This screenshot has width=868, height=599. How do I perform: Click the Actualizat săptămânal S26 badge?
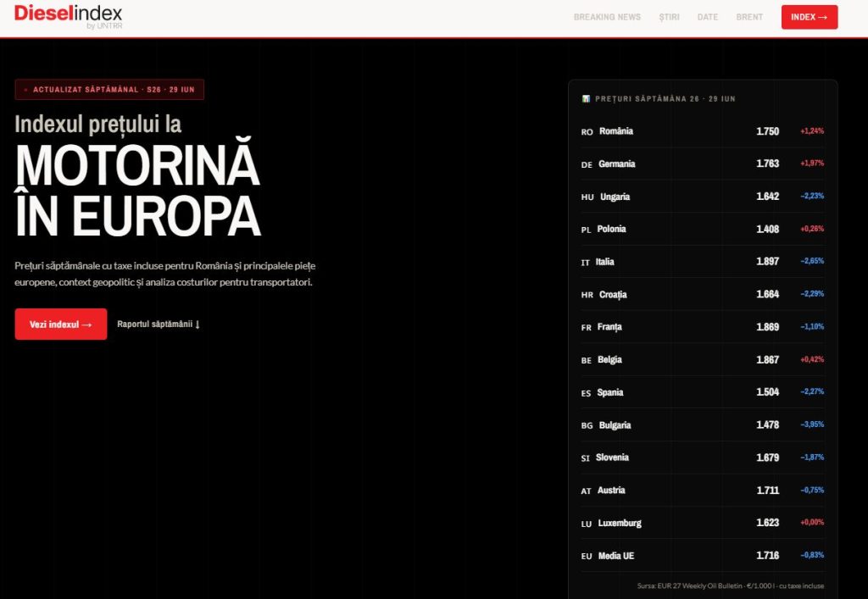pos(109,90)
